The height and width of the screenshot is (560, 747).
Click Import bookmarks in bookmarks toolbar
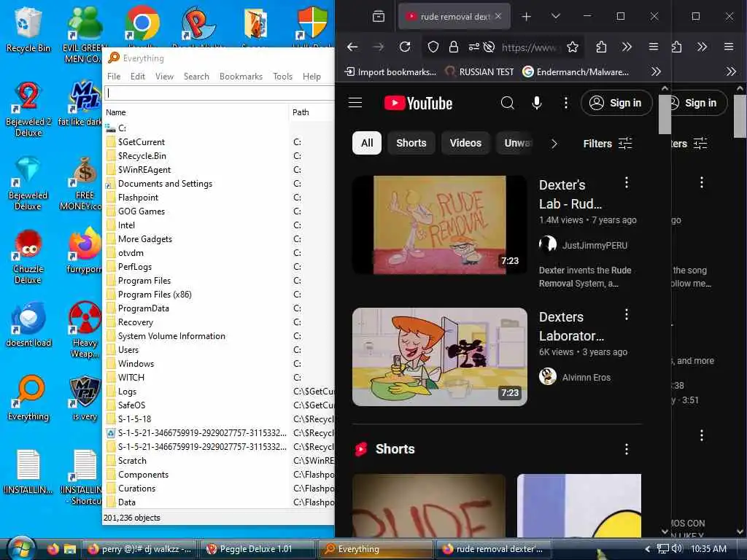[390, 72]
